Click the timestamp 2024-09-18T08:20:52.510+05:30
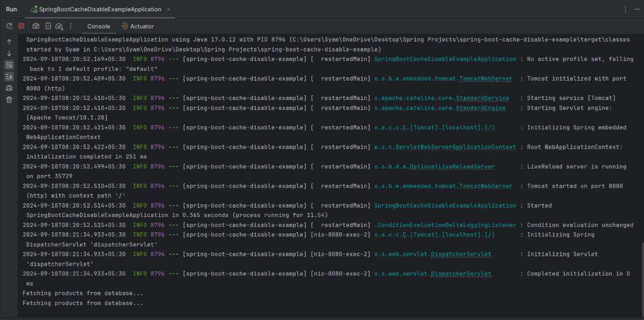 (x=74, y=186)
